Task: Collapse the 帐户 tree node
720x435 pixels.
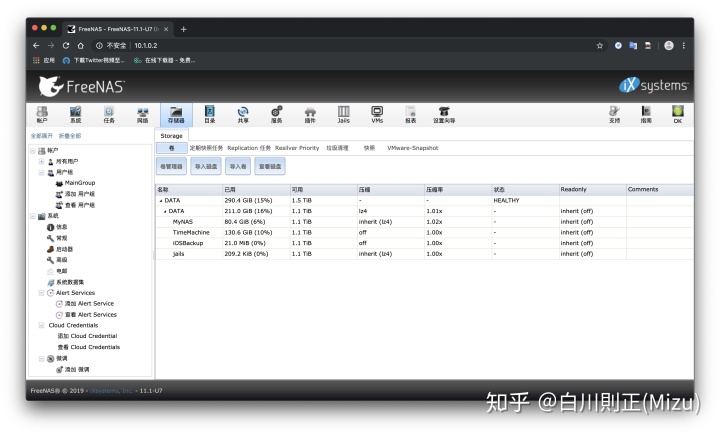Action: tap(33, 151)
